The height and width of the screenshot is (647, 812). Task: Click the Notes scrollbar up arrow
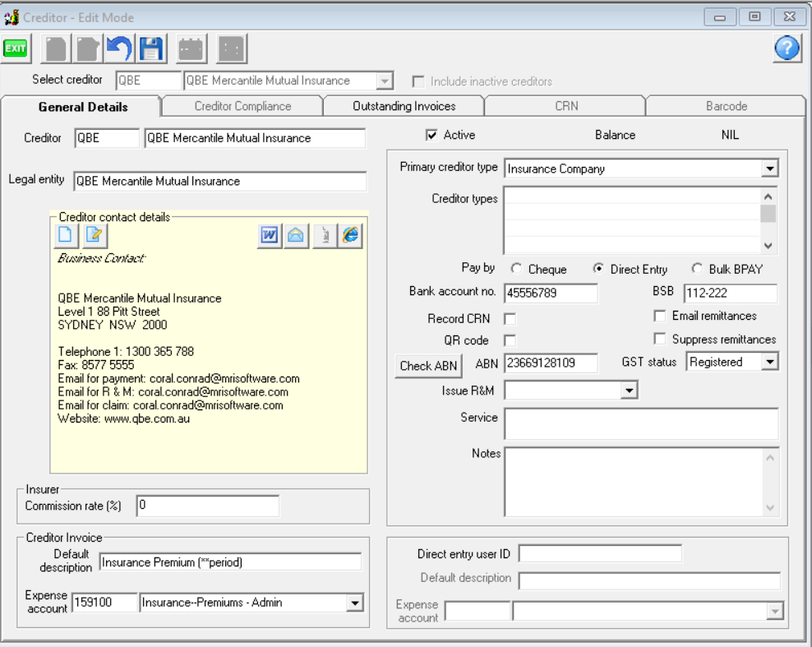tap(770, 457)
